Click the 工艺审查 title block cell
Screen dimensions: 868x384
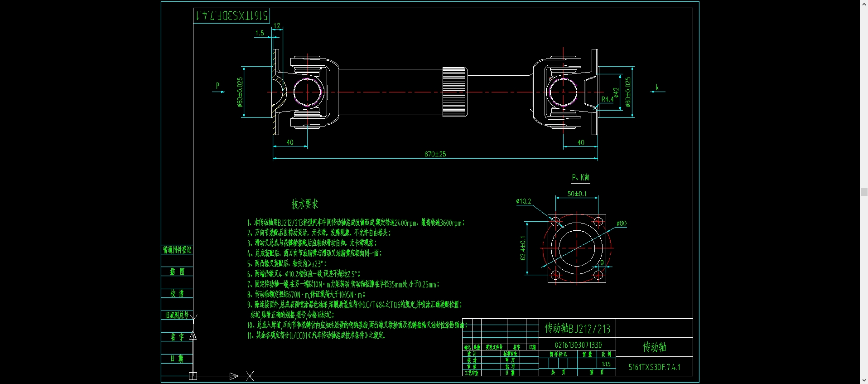(x=472, y=373)
